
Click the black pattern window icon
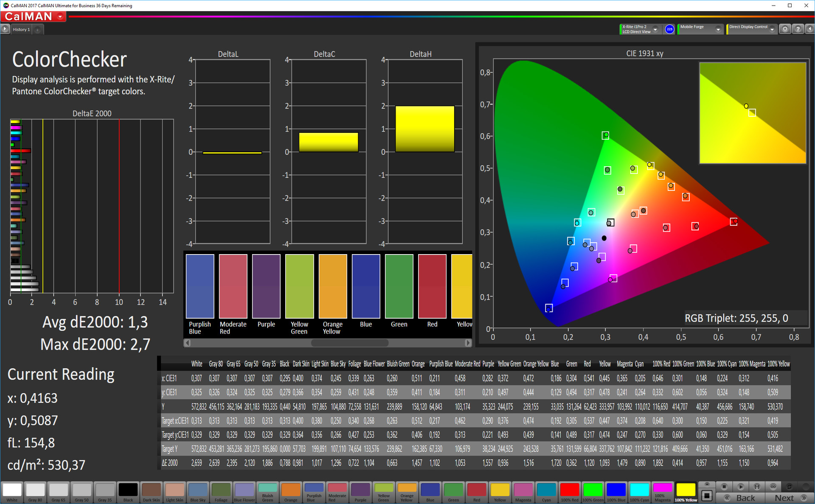[x=707, y=495]
